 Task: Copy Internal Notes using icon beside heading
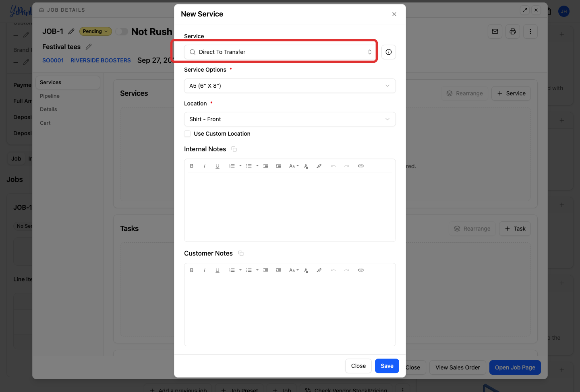(234, 149)
